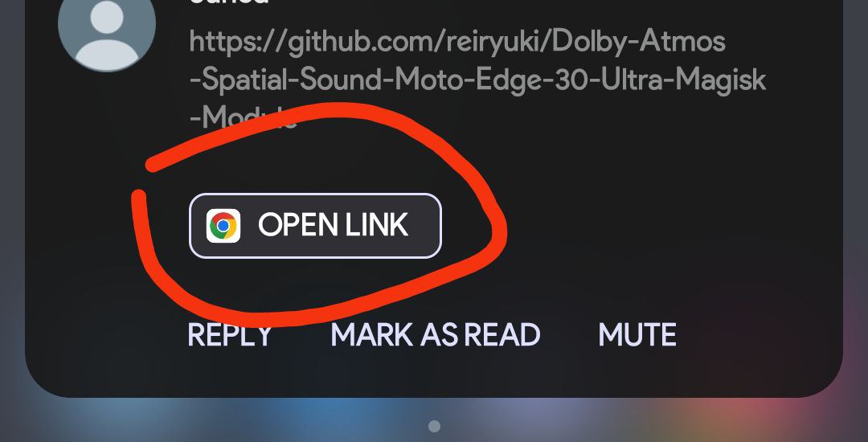This screenshot has width=868, height=442.
Task: Tap the github.com URL first line
Action: (457, 42)
